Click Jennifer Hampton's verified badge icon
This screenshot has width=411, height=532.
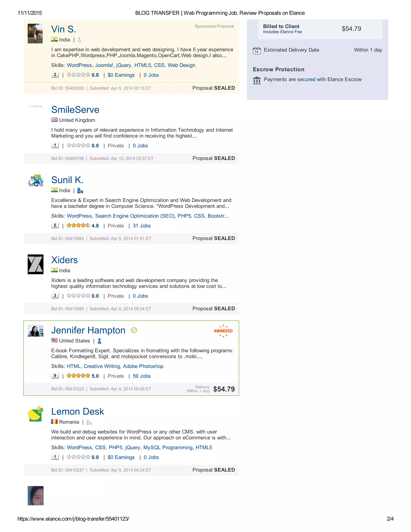coord(134,330)
